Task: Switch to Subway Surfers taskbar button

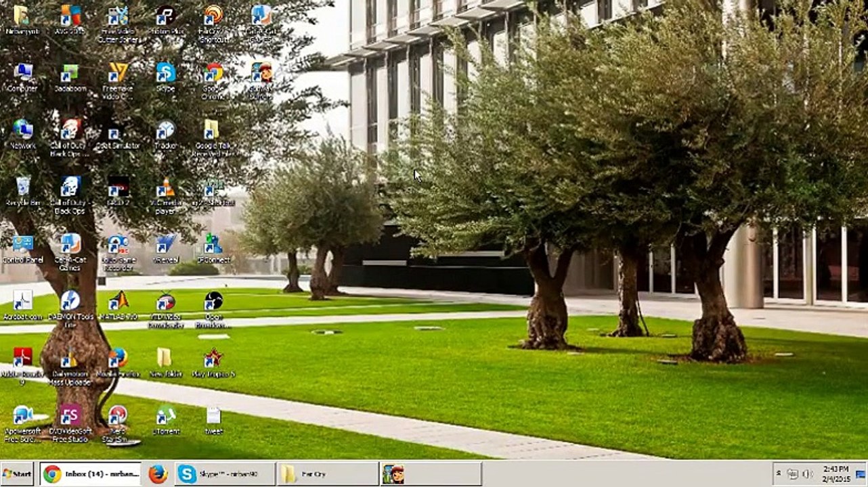Action: click(431, 474)
